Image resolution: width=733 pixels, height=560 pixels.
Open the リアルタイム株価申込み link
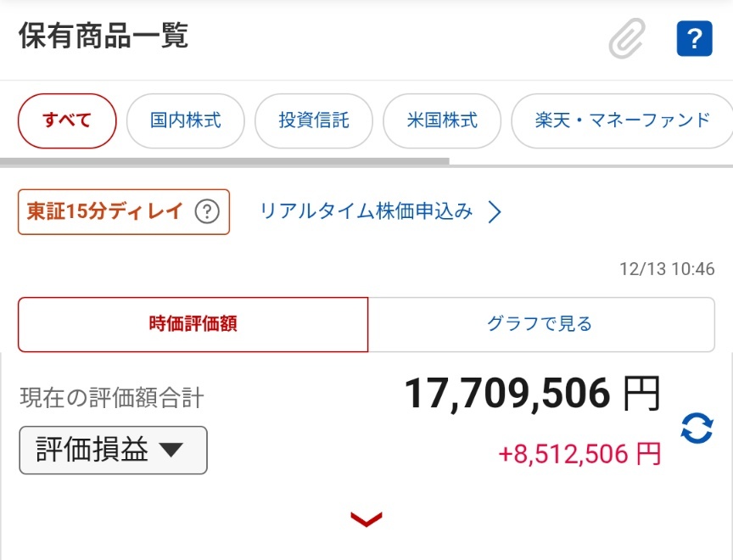pos(366,211)
